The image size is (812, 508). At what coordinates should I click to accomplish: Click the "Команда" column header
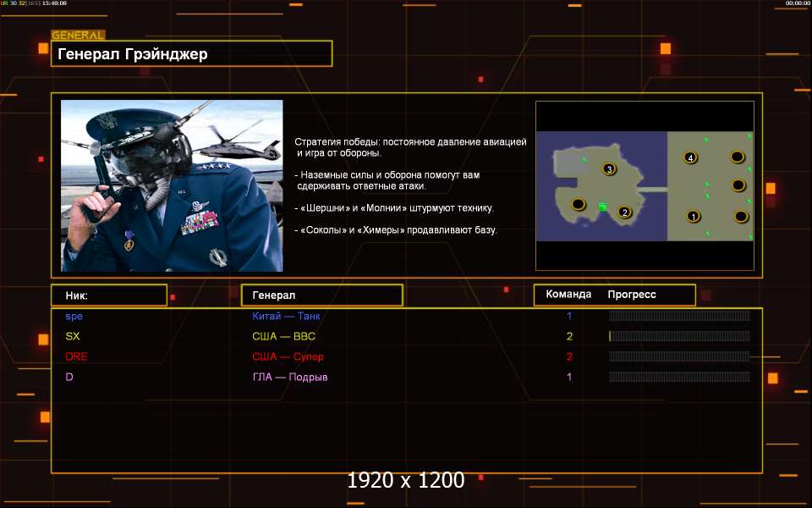568,295
